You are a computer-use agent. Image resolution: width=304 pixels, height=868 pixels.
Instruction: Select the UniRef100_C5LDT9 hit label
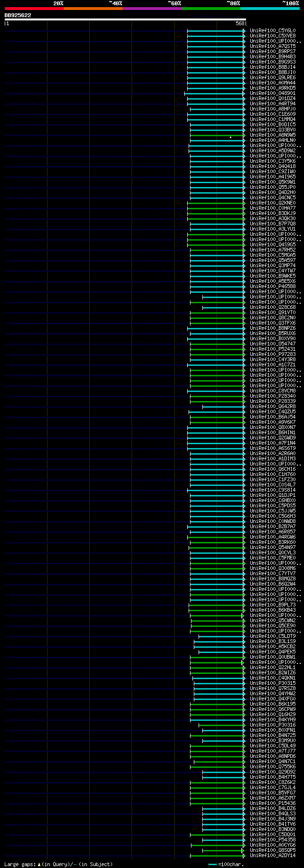click(x=273, y=636)
